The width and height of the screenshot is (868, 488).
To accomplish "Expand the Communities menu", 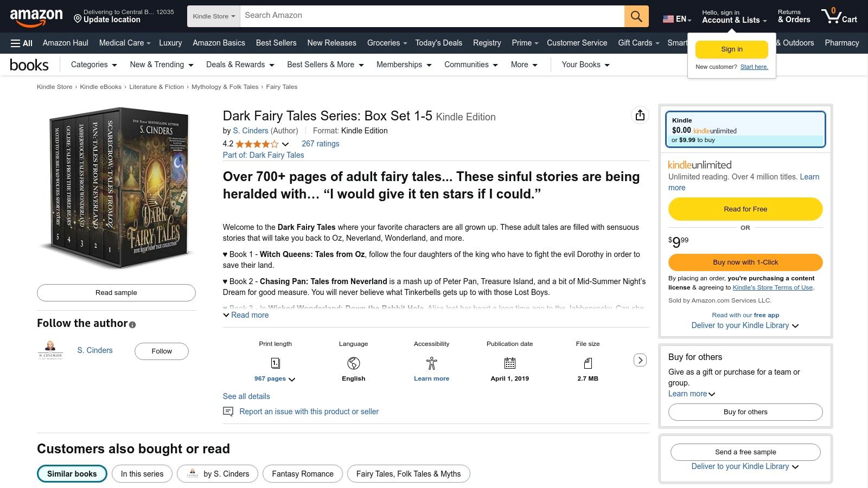I will coord(471,65).
